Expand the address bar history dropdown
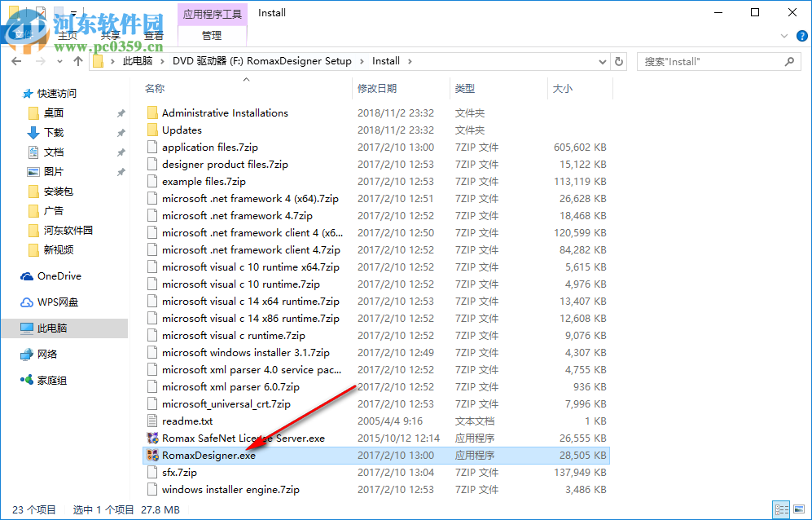Image resolution: width=812 pixels, height=520 pixels. 601,60
